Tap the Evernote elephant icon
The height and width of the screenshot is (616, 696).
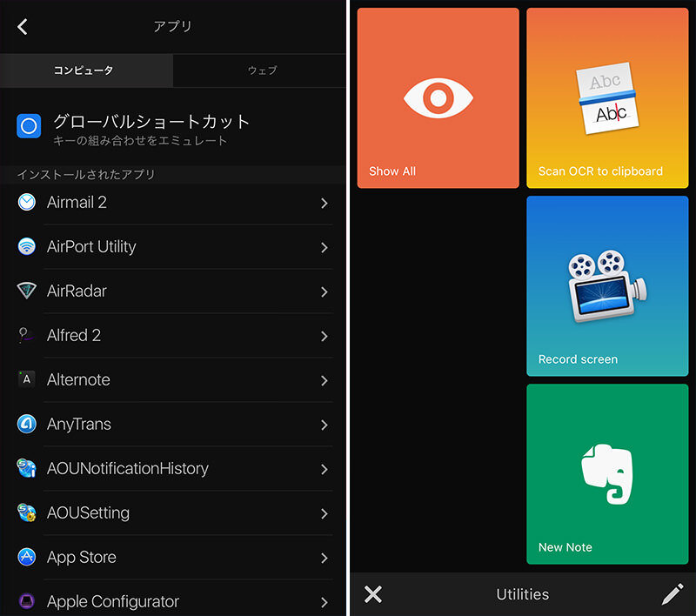click(x=607, y=474)
